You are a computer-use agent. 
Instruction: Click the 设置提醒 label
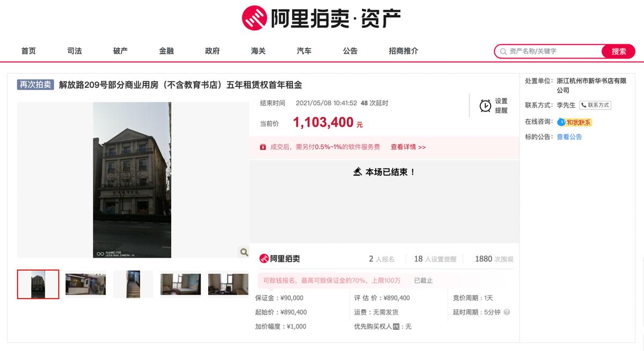(501, 106)
